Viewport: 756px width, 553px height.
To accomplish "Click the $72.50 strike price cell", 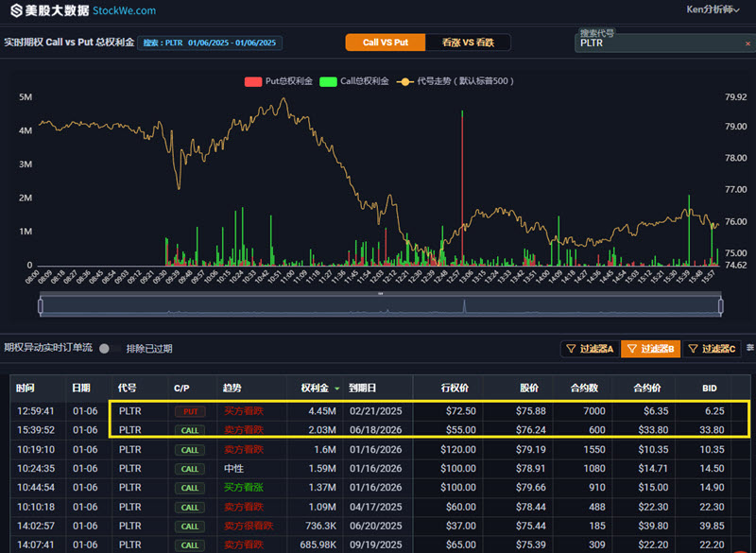I will [x=460, y=411].
